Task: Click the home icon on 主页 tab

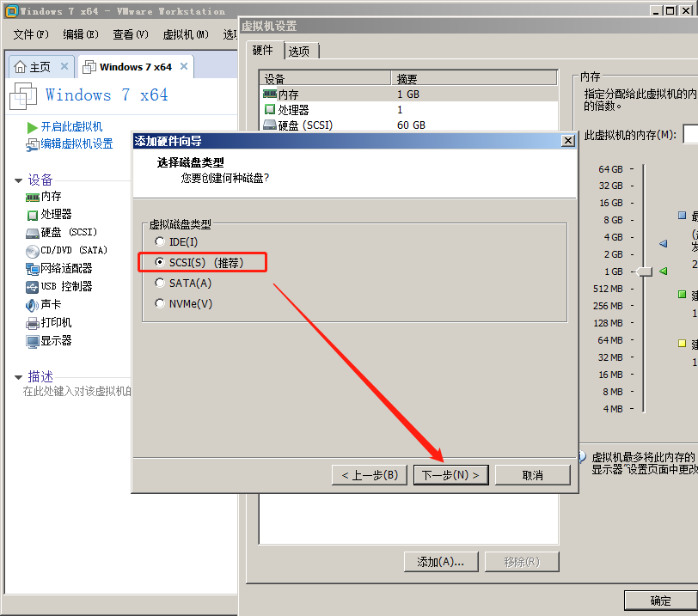Action: coord(20,67)
